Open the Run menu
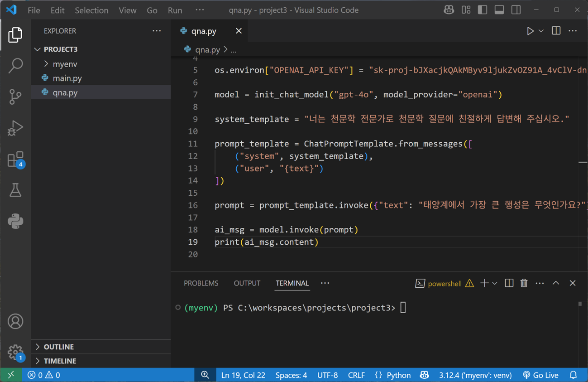 pos(175,10)
